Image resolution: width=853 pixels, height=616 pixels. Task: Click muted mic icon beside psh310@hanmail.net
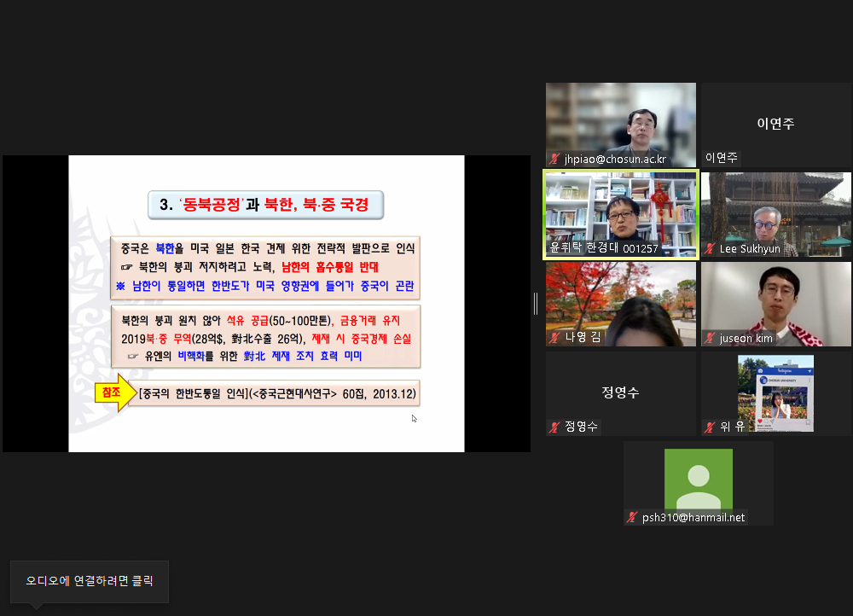[x=632, y=517]
